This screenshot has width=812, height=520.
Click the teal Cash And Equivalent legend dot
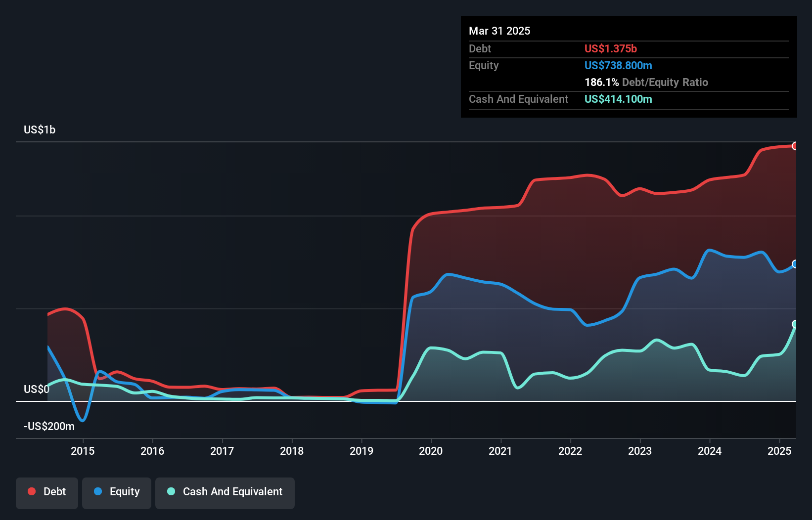pos(171,491)
